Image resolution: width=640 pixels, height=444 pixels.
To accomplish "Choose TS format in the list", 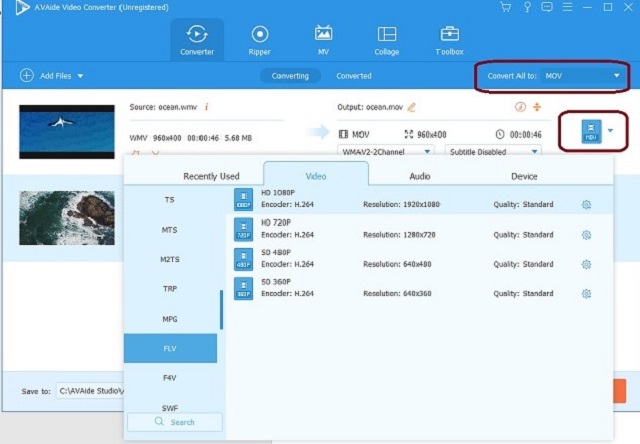I will click(x=170, y=200).
